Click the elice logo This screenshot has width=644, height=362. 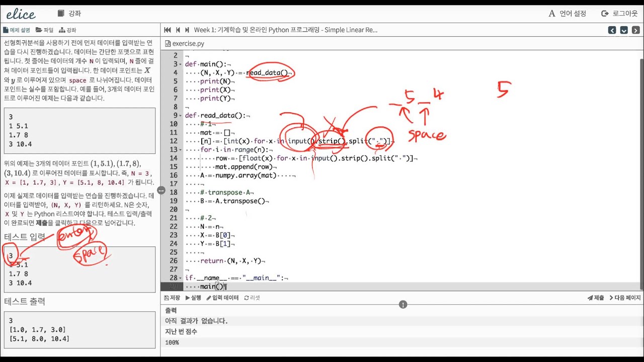(21, 14)
